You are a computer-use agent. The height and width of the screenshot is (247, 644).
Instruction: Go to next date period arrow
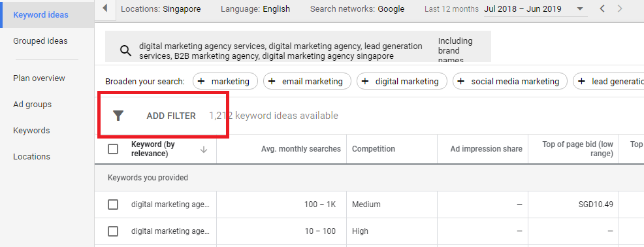coord(620,8)
